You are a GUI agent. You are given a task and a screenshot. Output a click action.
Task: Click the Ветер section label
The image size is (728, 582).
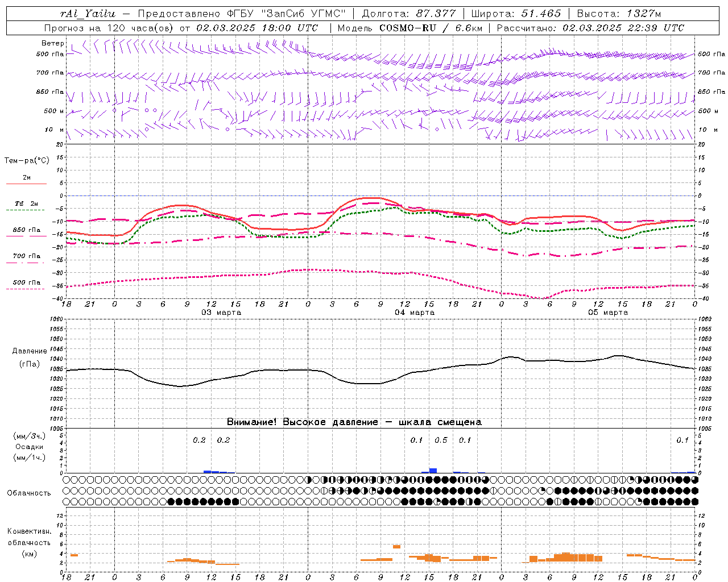pos(53,43)
